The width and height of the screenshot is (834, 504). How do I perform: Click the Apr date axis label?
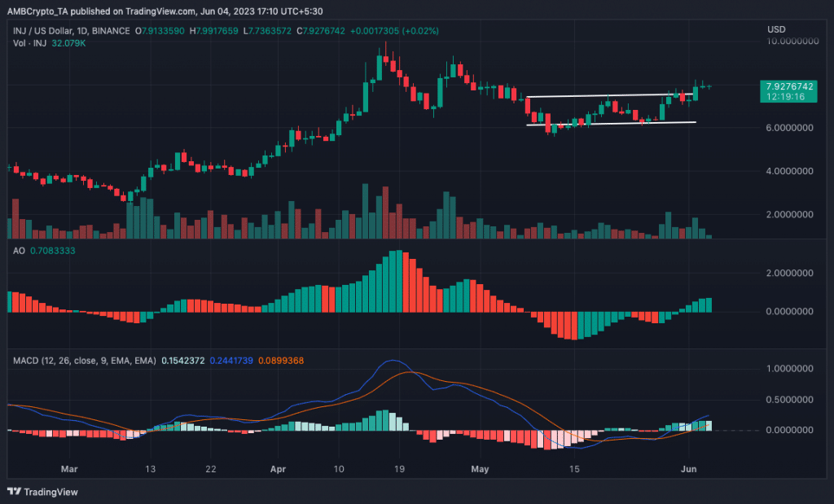pyautogui.click(x=279, y=469)
